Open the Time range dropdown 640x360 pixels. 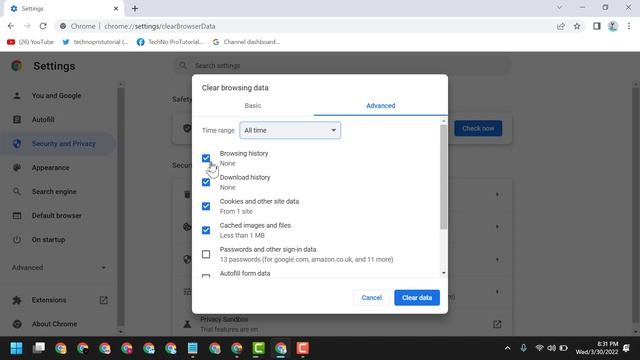tap(290, 130)
